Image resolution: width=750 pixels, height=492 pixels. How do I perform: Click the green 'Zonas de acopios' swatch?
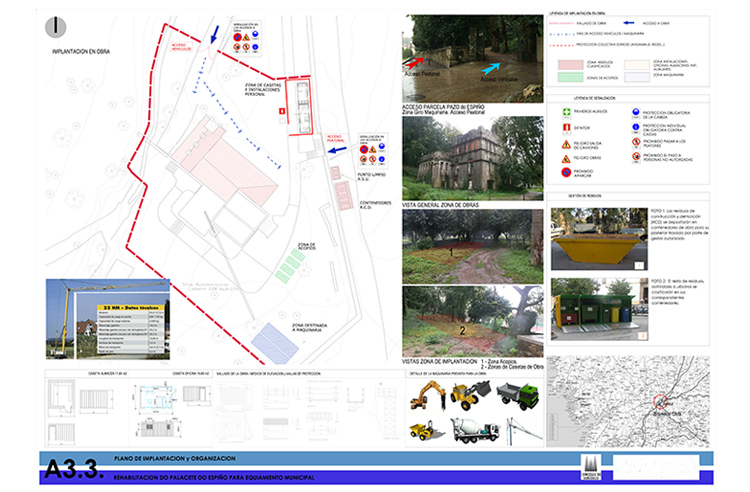[x=568, y=77]
